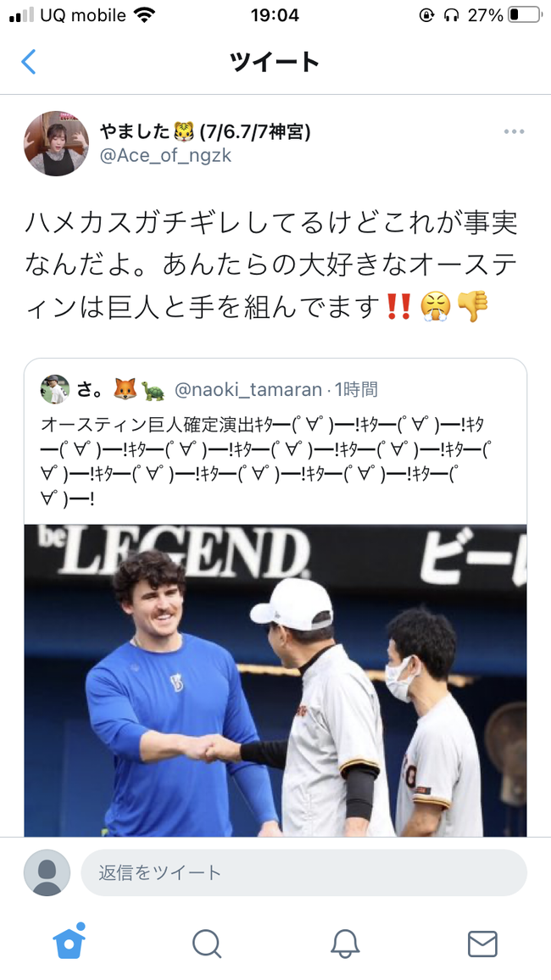551x980 pixels.
Task: Open the three-dot tweet options menu
Action: (514, 132)
